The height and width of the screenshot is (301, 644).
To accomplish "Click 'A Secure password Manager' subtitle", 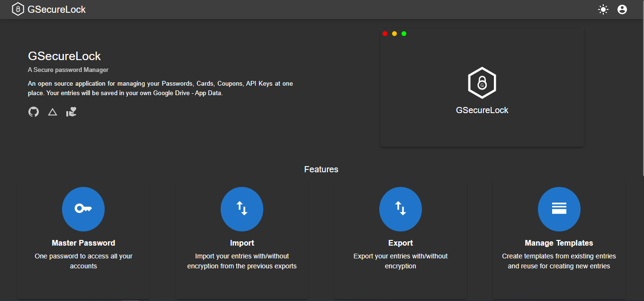I will [x=68, y=70].
